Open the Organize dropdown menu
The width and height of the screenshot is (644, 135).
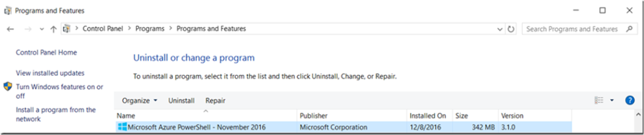tap(139, 100)
